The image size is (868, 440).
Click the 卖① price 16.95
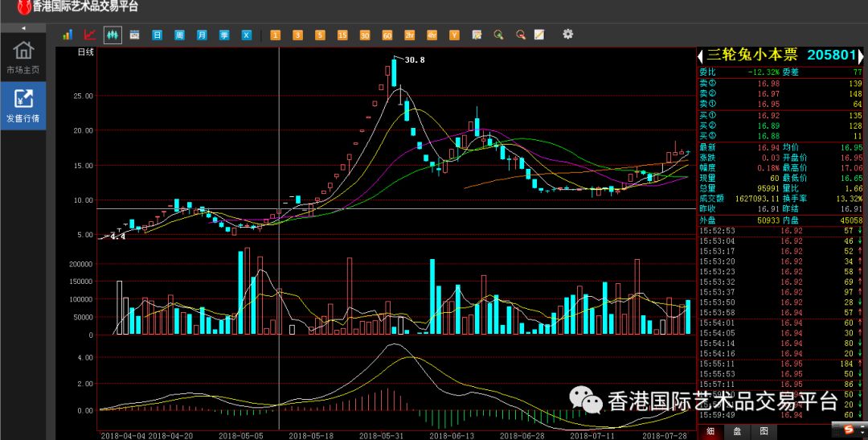pos(768,105)
